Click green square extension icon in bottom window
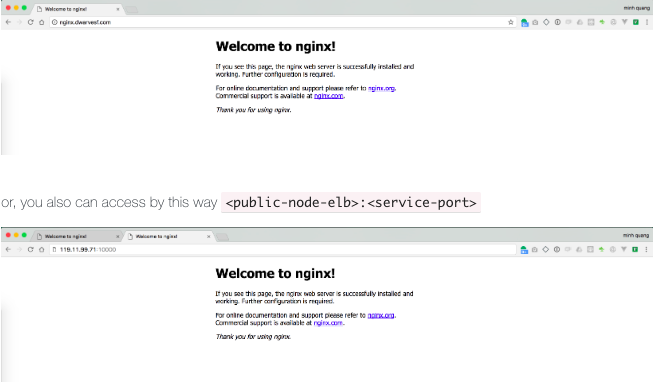Viewport: 656px width, 383px height. [x=635, y=249]
